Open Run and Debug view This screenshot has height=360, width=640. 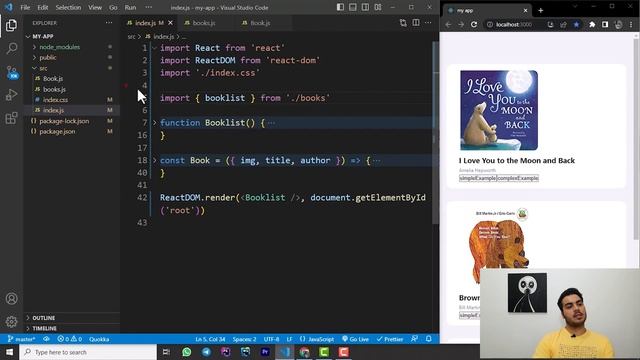[x=11, y=95]
